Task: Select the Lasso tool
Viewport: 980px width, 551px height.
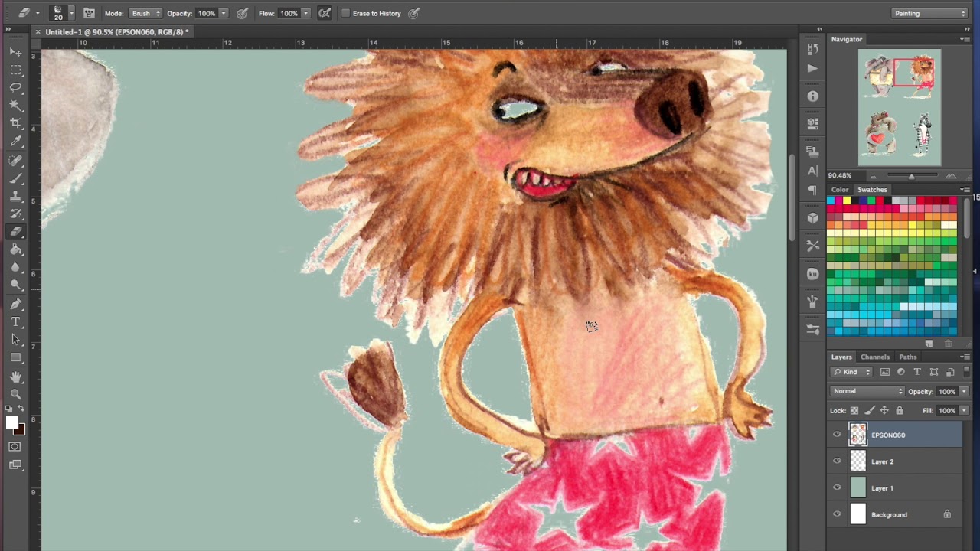Action: 15,87
